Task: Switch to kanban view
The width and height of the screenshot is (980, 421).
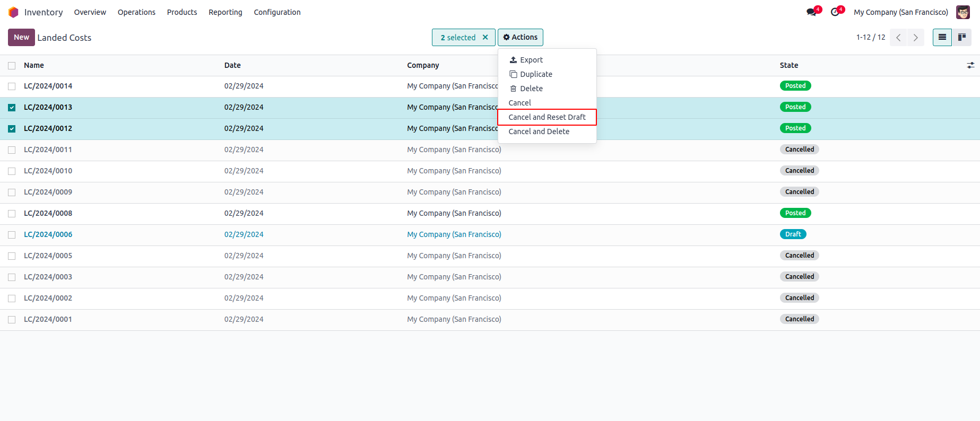Action: [x=961, y=38]
